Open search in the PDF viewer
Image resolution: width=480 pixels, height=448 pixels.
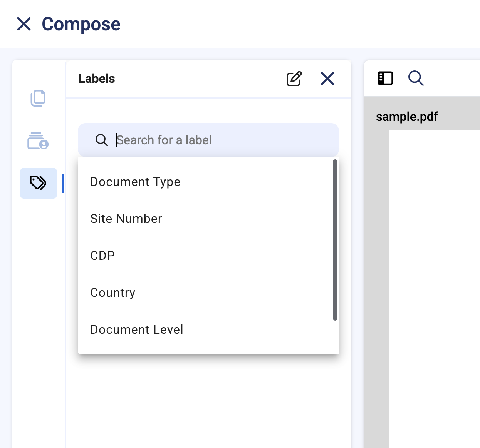[x=416, y=78]
